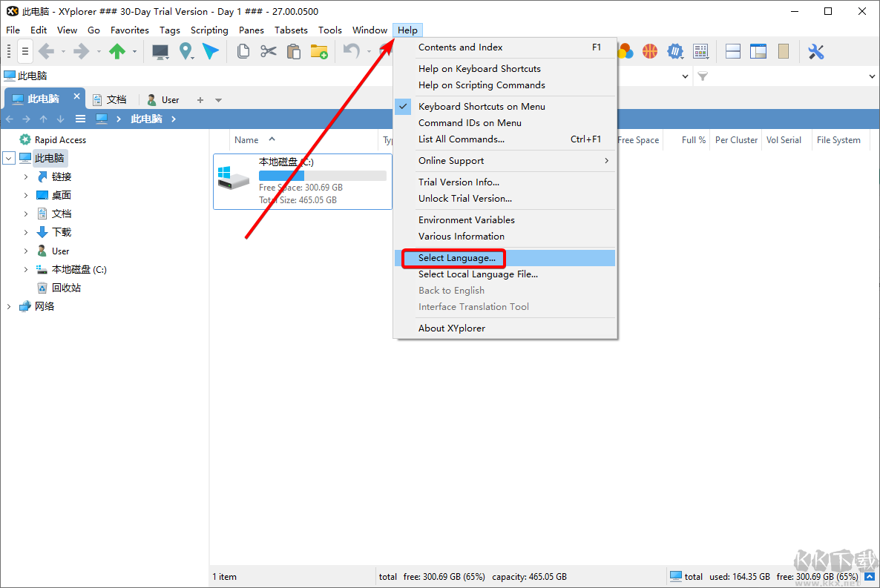Click the blue striped badge icon in the toolbar
This screenshot has height=588, width=880.
click(x=675, y=52)
